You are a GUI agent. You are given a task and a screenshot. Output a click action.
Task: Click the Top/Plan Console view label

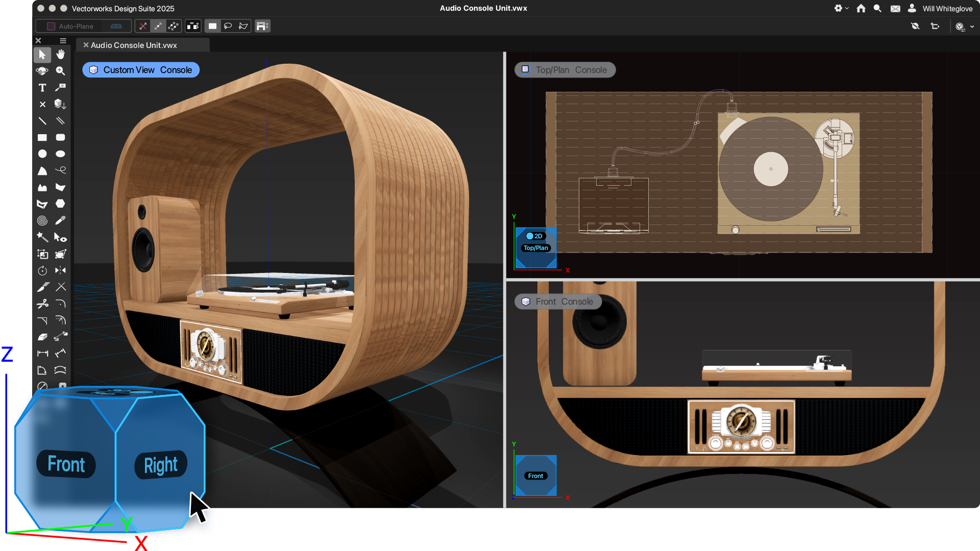coord(565,70)
